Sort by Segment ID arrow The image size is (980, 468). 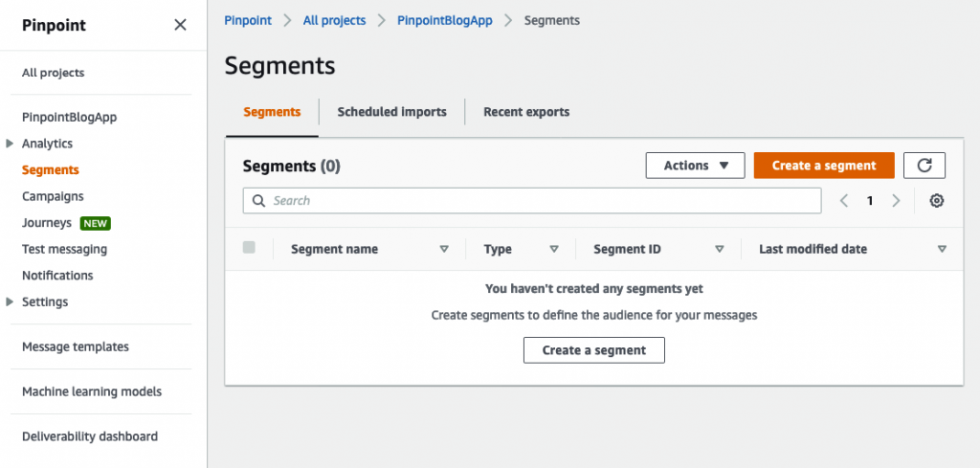pyautogui.click(x=720, y=249)
